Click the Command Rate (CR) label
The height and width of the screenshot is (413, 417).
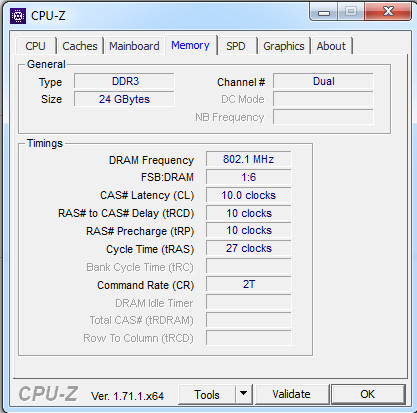[146, 285]
